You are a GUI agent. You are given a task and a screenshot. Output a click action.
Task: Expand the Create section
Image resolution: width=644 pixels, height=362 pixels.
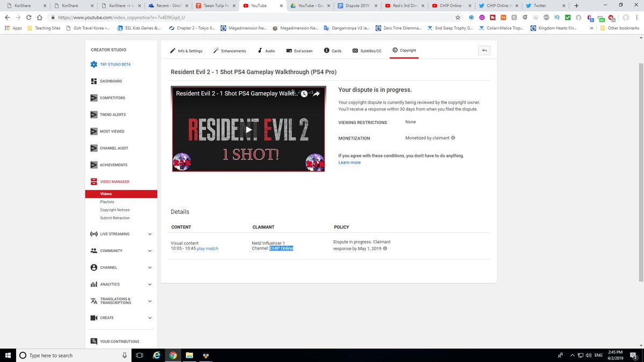pyautogui.click(x=150, y=317)
